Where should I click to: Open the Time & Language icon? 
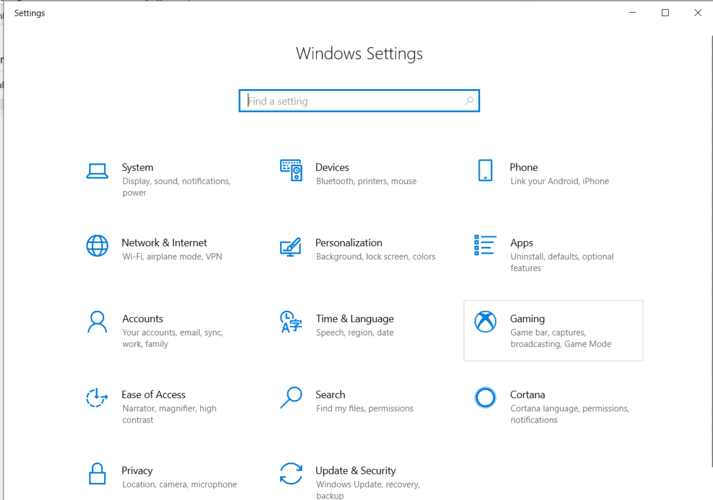tap(291, 322)
